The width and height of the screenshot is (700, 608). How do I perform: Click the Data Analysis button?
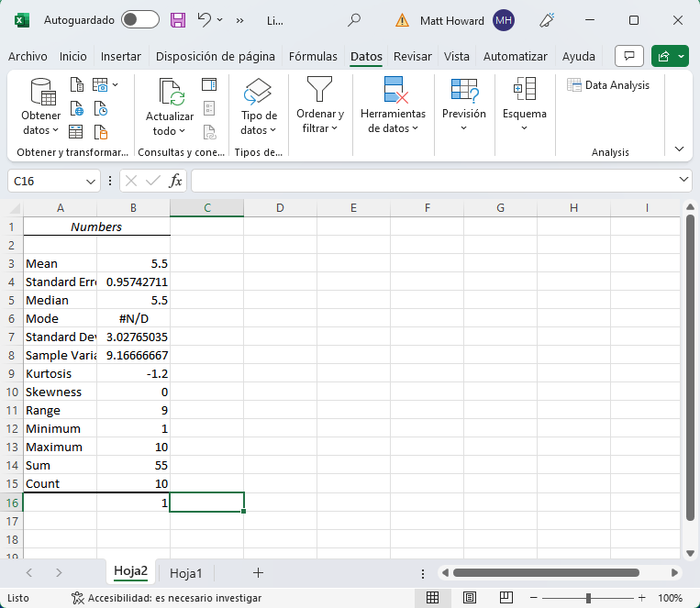pyautogui.click(x=608, y=85)
